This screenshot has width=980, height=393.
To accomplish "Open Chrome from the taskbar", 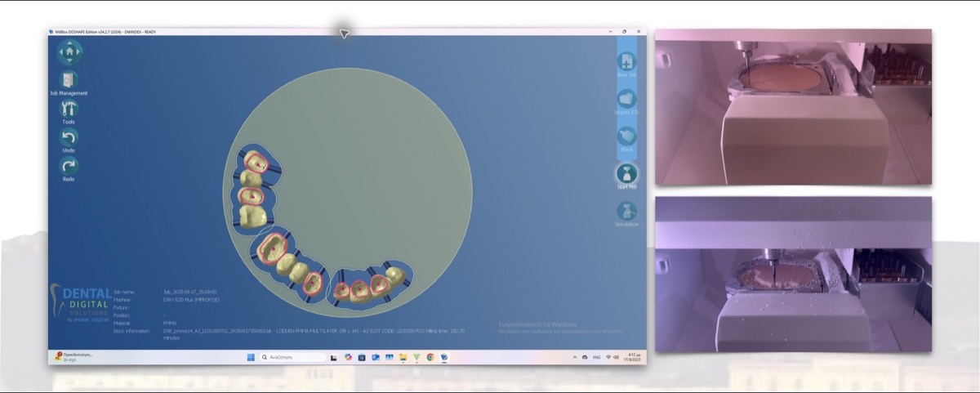I will pos(430,357).
